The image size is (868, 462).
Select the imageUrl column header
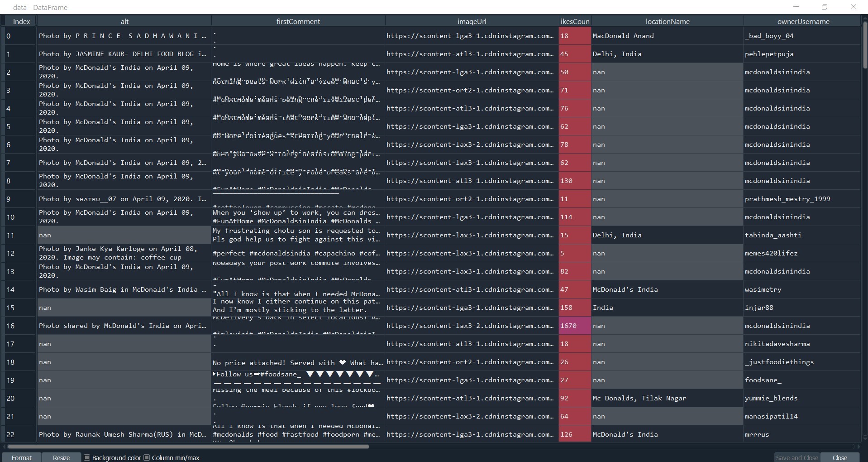click(472, 21)
